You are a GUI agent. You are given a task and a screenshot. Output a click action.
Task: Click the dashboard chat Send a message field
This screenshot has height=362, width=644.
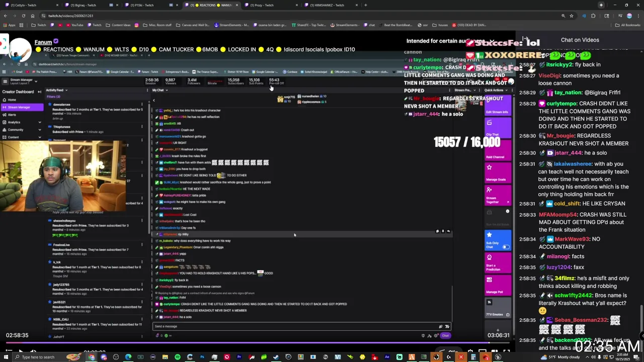pyautogui.click(x=301, y=326)
